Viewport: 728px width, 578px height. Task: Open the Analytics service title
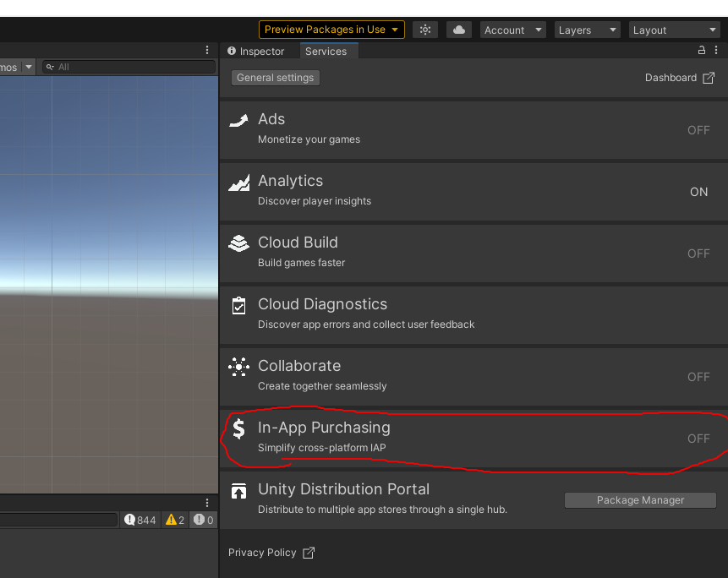[290, 181]
